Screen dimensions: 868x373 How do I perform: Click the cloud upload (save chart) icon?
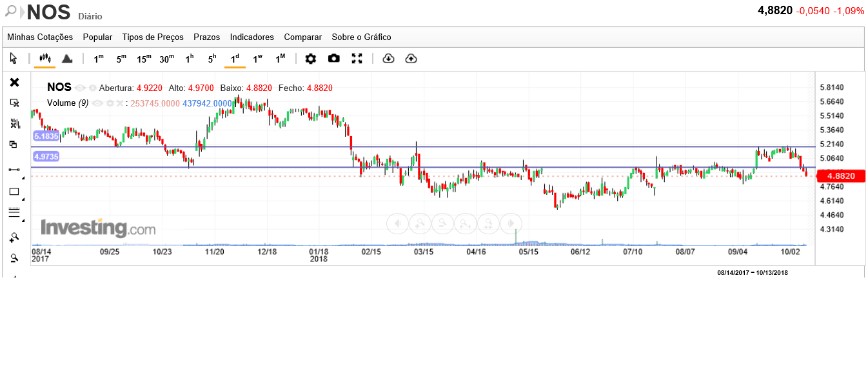tap(411, 59)
